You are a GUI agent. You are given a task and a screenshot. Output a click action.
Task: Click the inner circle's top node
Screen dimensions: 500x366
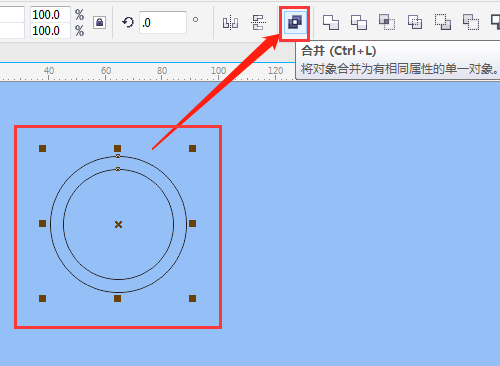118,169
